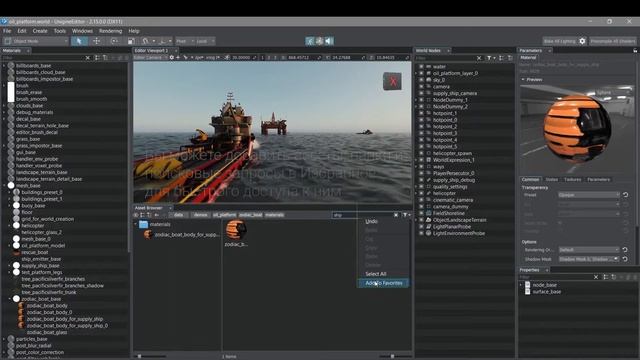Toggle the water node checkbox
Image resolution: width=640 pixels, height=360 pixels.
[421, 67]
